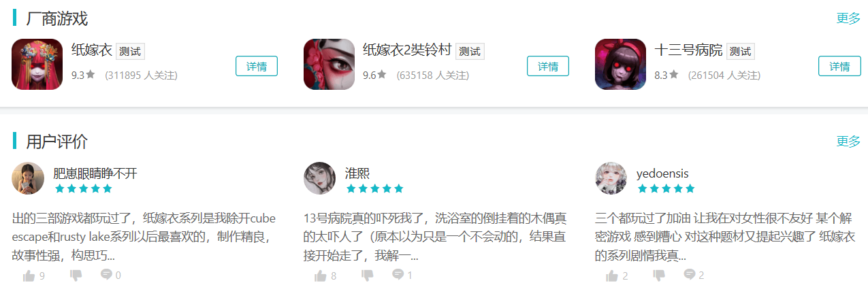Open 更多 link in 厂商游戏 section
The image size is (868, 283).
click(848, 18)
